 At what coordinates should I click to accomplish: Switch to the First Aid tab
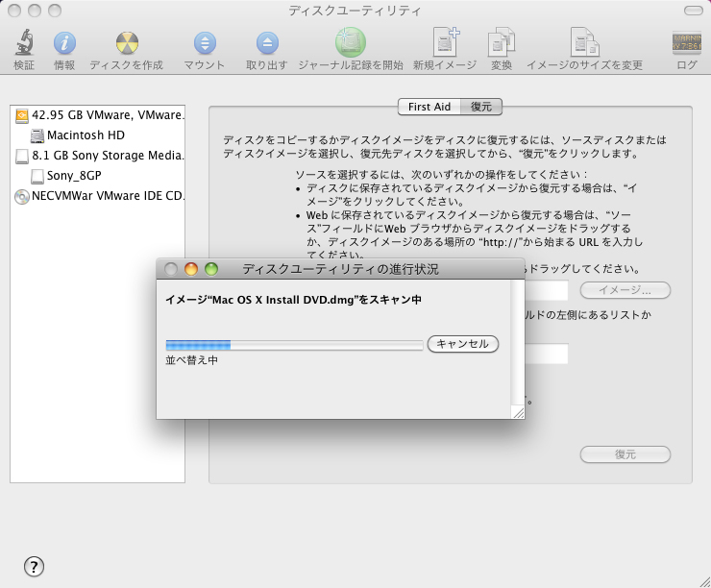[429, 107]
